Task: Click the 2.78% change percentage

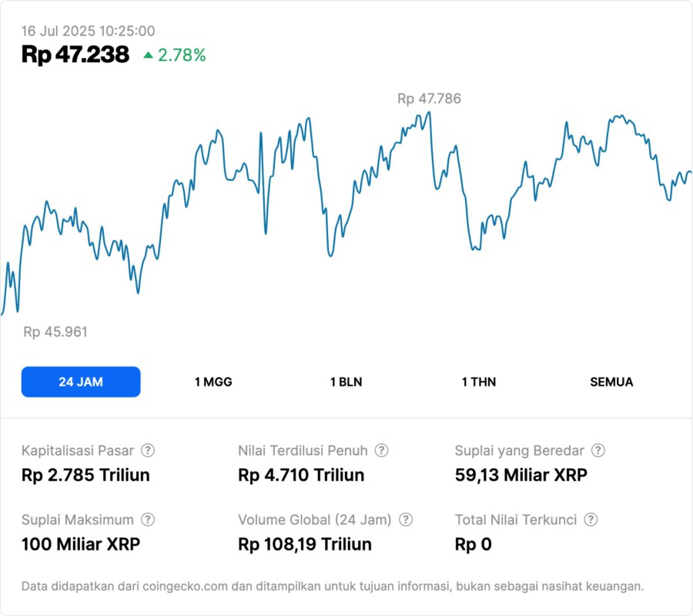Action: pyautogui.click(x=182, y=55)
